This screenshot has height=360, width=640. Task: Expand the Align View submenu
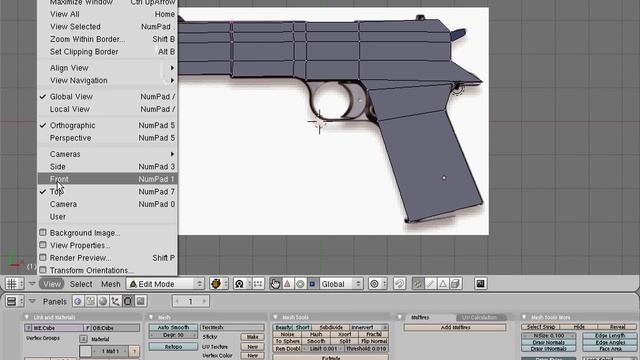pos(108,68)
